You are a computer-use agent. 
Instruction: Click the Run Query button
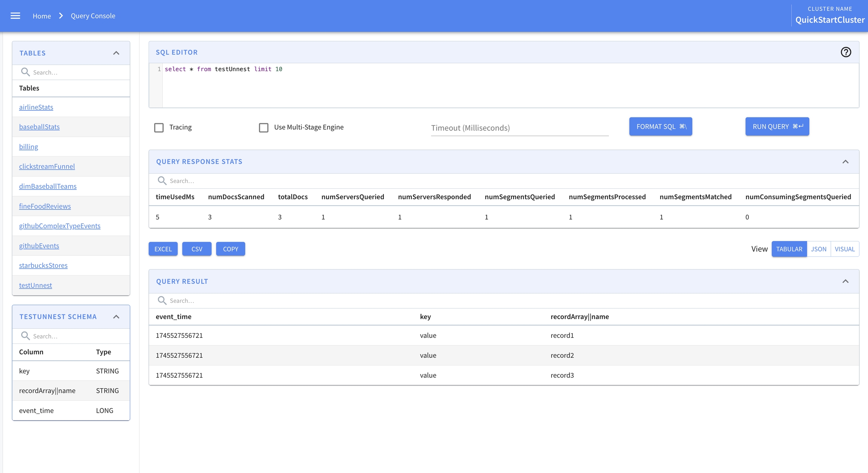tap(777, 127)
